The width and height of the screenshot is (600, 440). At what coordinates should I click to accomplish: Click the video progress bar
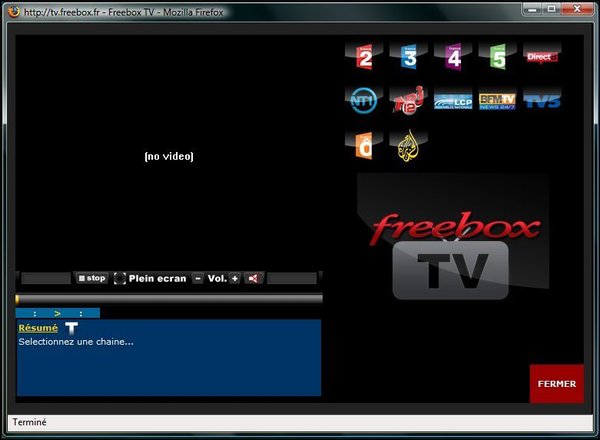tap(169, 298)
